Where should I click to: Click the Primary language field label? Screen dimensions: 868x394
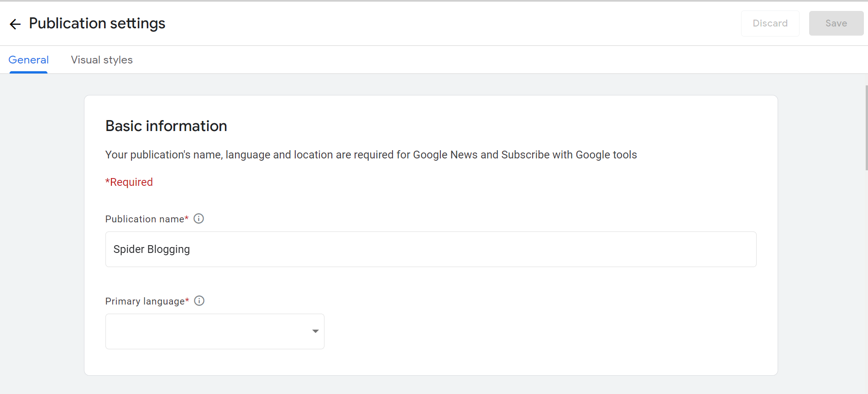pyautogui.click(x=145, y=301)
